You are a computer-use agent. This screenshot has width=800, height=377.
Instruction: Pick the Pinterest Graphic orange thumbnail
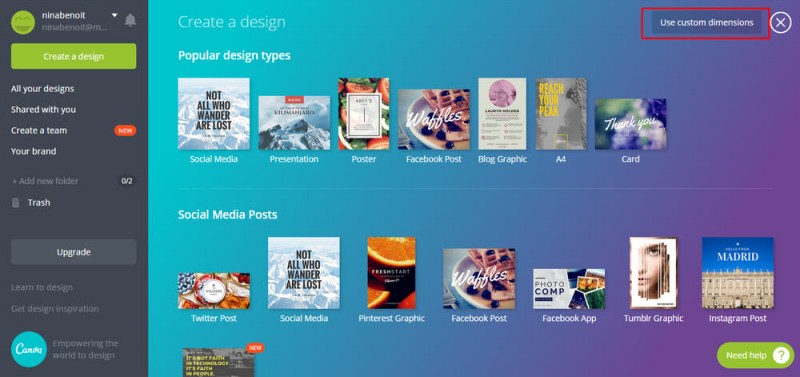[x=391, y=273]
